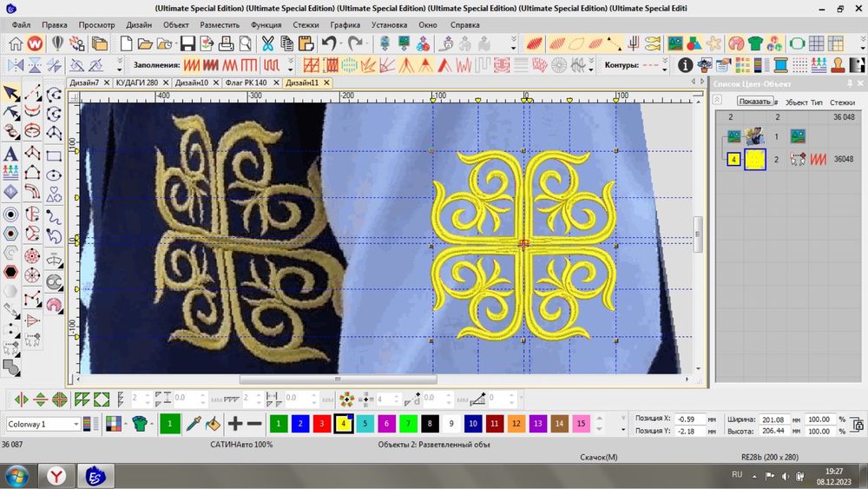The width and height of the screenshot is (868, 489).
Task: Save the design with floppy icon
Action: click(187, 43)
